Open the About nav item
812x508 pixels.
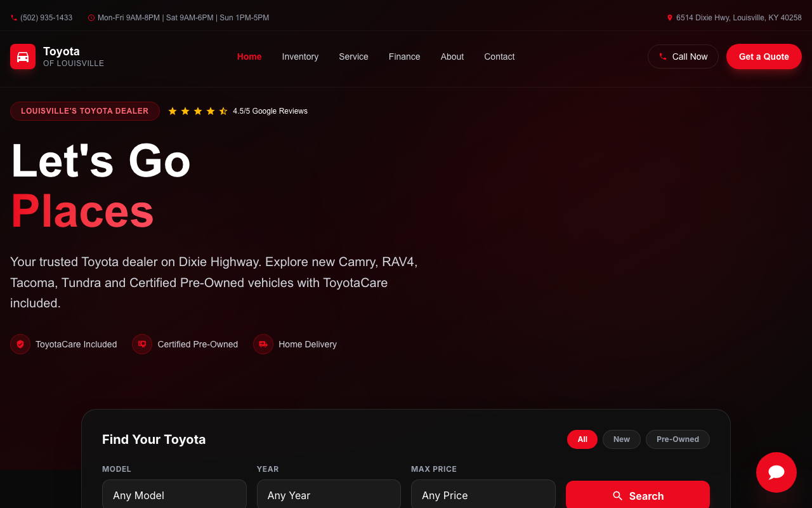point(452,57)
